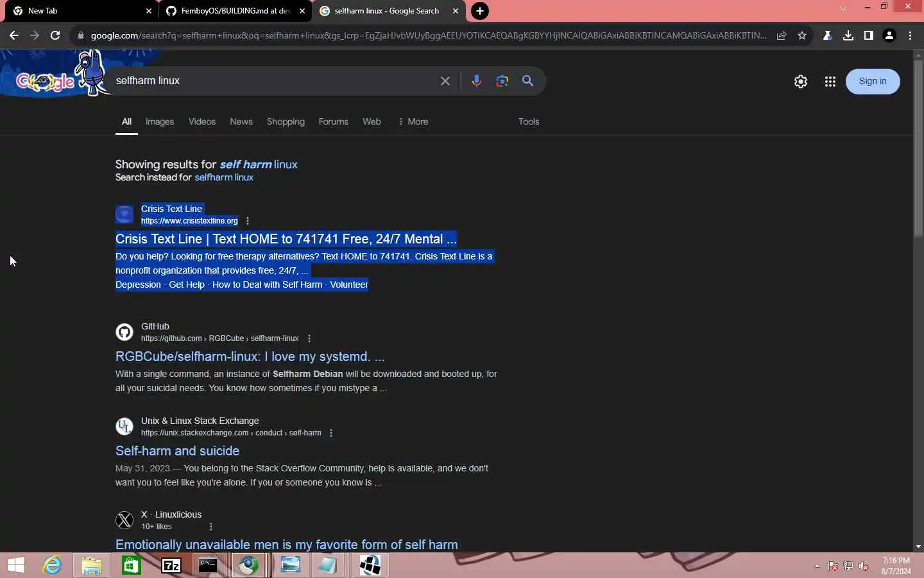Reload the current page

[55, 35]
